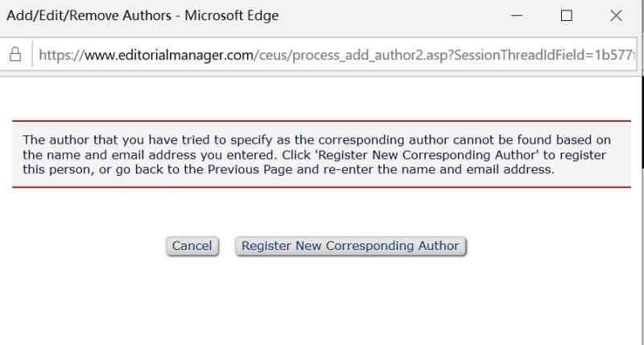Viewport: 644px width, 345px height.
Task: Click the red line above the message
Action: (321, 121)
